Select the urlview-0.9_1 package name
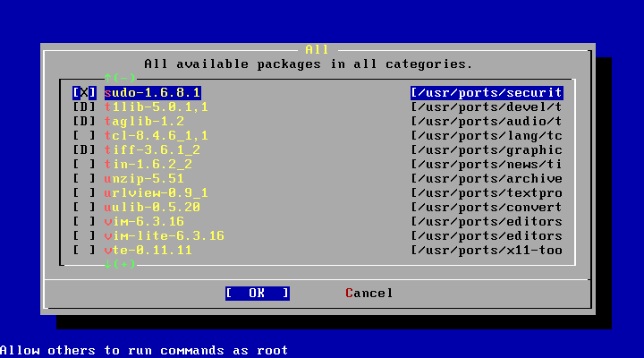This screenshot has height=358, width=644. point(157,192)
